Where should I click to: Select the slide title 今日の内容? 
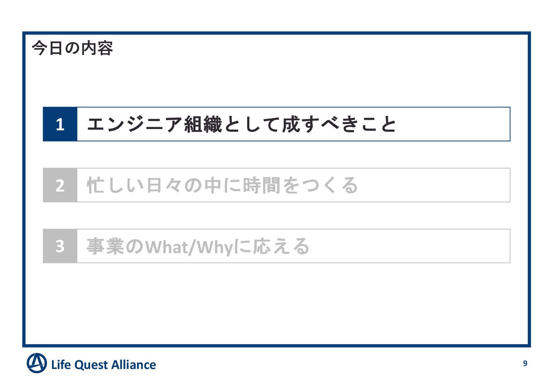tap(72, 48)
